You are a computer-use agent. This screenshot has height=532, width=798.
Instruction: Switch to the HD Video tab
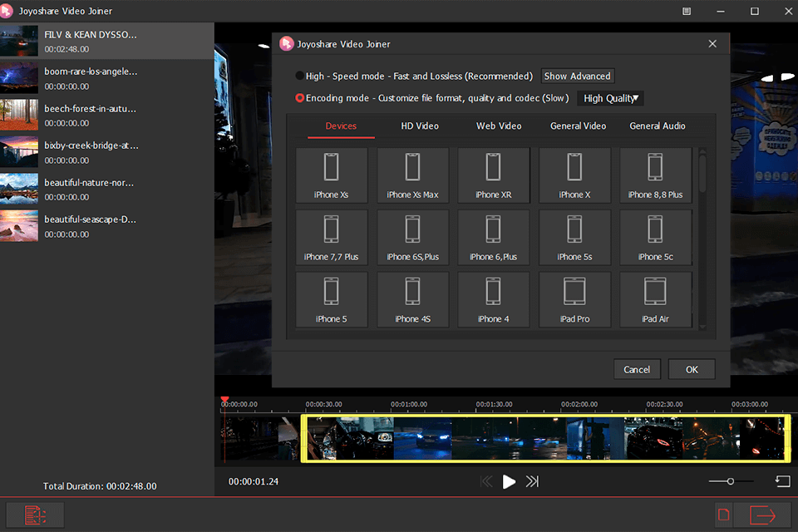click(418, 126)
